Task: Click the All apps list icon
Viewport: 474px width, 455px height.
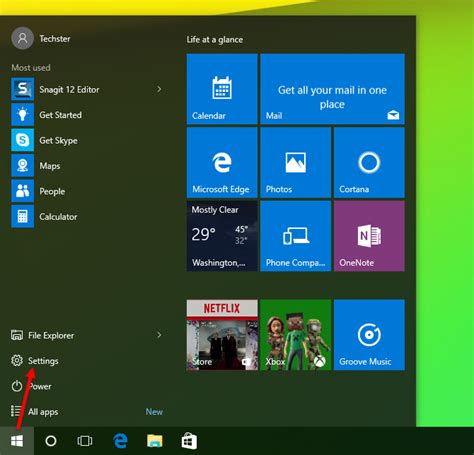Action: tap(16, 411)
